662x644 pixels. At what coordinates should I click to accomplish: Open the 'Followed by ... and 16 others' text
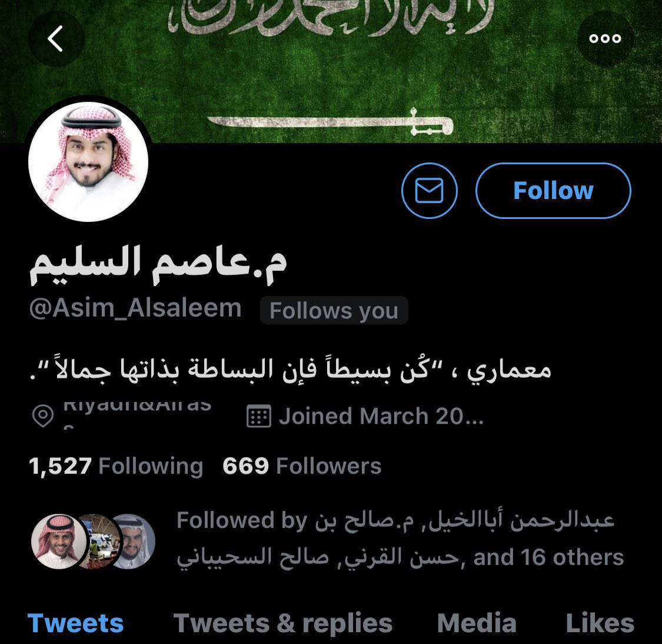pos(400,539)
